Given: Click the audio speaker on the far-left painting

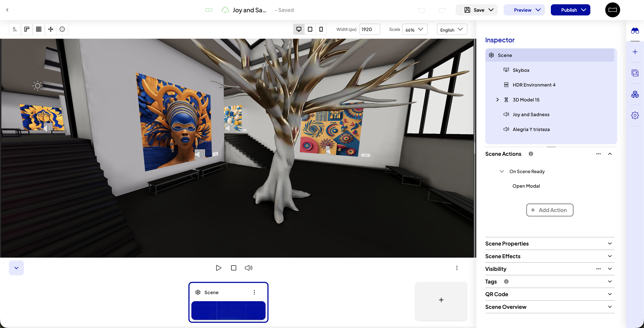Looking at the screenshot, I should pyautogui.click(x=48, y=128).
